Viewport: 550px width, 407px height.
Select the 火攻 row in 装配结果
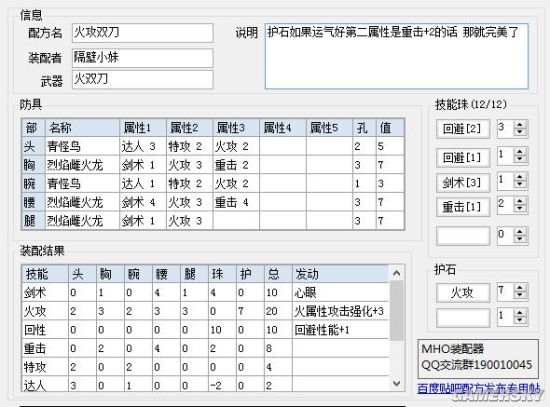pyautogui.click(x=206, y=311)
